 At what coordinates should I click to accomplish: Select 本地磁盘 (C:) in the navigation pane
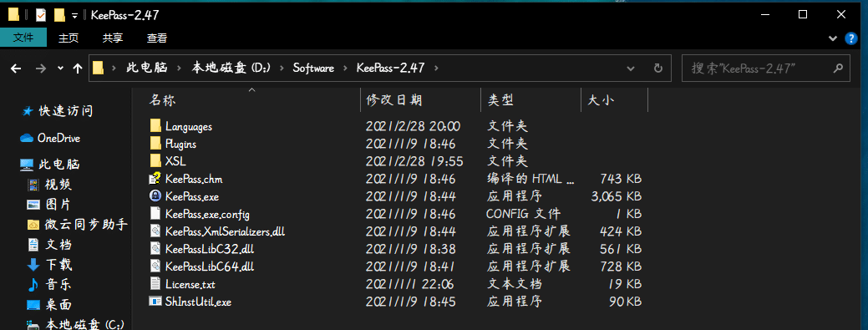(x=84, y=324)
